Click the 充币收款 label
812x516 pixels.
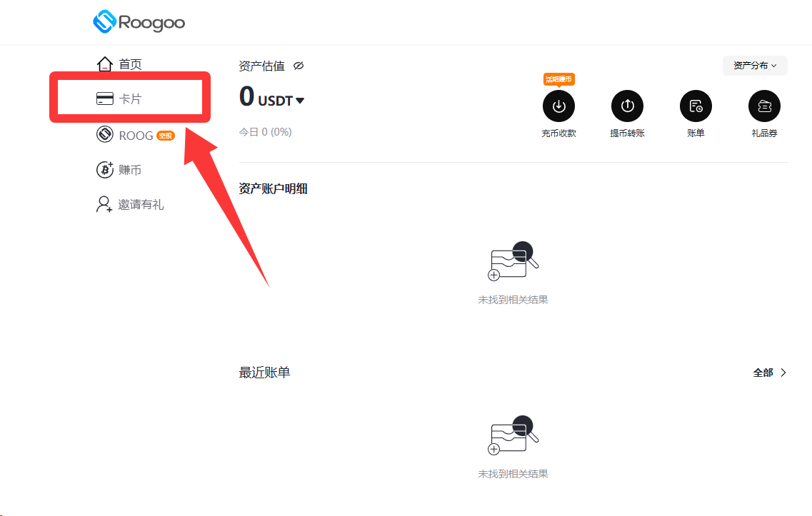(x=558, y=133)
